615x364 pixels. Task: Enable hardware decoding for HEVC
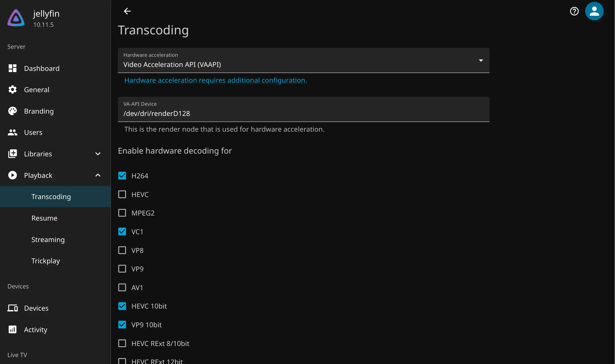coord(122,194)
